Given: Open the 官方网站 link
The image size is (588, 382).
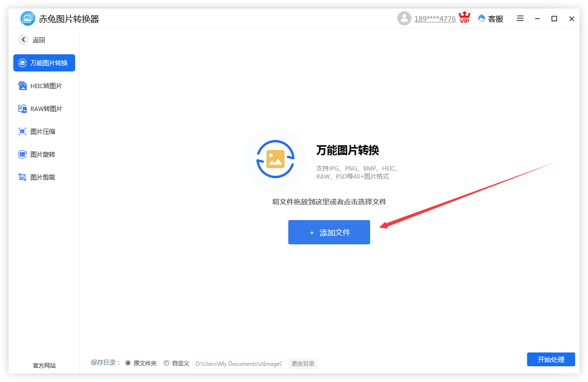Looking at the screenshot, I should coord(44,366).
